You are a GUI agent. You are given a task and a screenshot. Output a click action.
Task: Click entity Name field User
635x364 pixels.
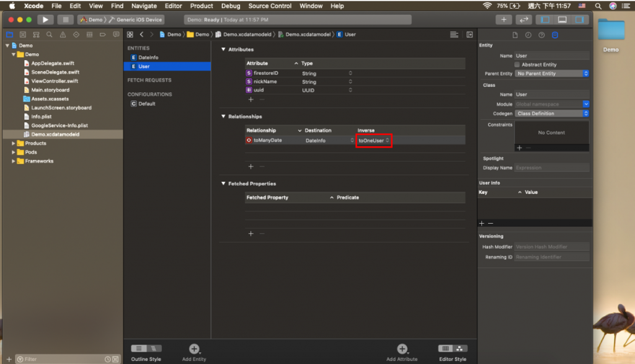(x=551, y=55)
